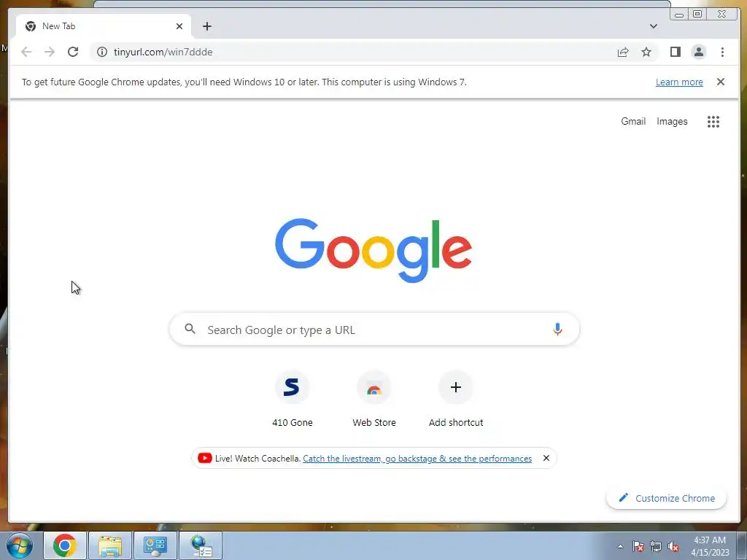Close the New Tab tab
747x560 pixels.
[179, 26]
